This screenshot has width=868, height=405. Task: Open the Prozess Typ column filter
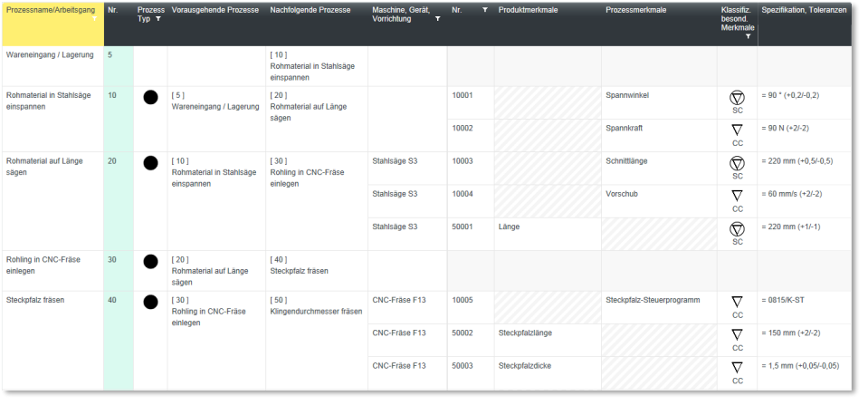[159, 19]
